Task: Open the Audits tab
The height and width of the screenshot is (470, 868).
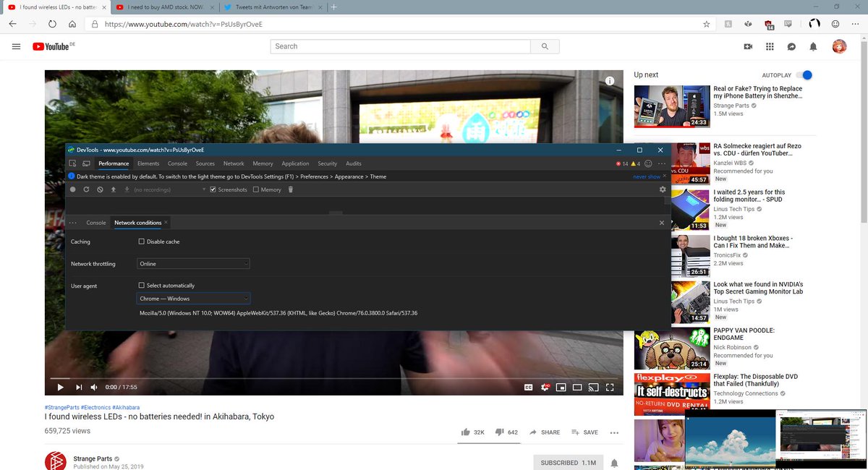Action: coord(354,163)
